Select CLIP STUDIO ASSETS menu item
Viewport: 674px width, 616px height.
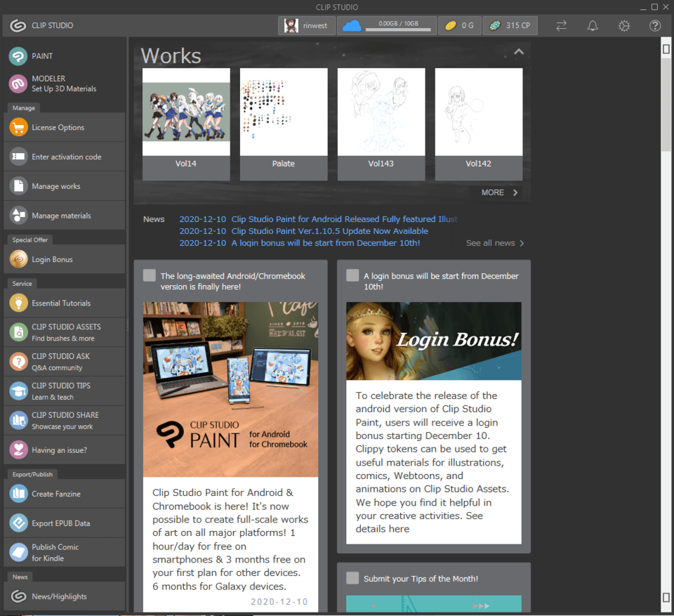click(66, 332)
